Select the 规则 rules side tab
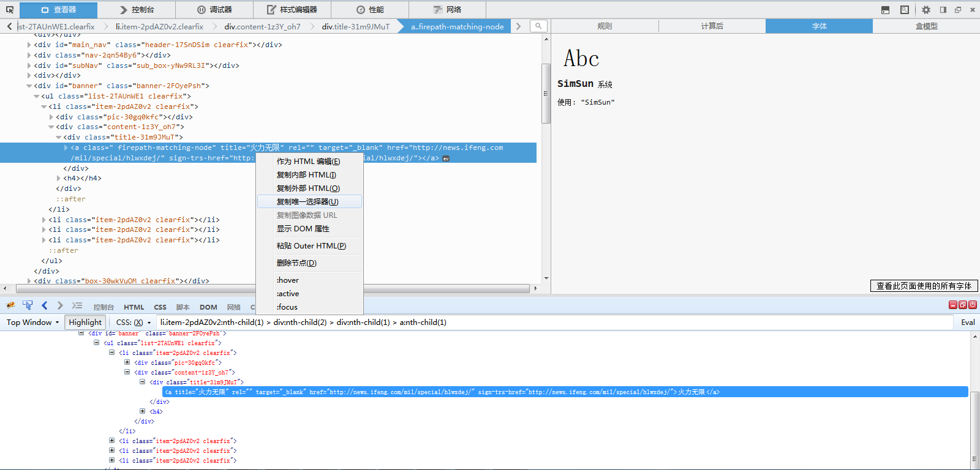980x470 pixels. pyautogui.click(x=605, y=26)
